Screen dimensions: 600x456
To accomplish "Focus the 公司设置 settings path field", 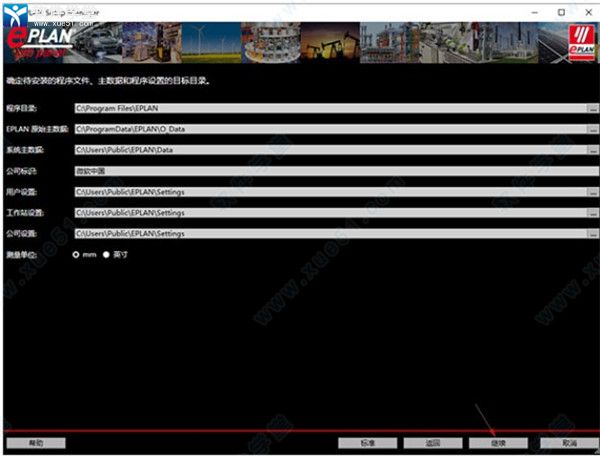I will (x=331, y=234).
